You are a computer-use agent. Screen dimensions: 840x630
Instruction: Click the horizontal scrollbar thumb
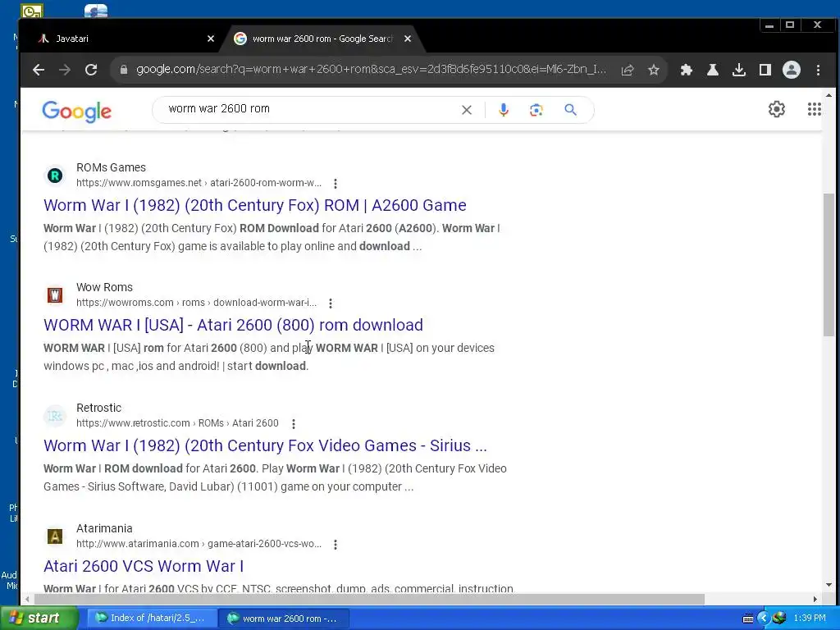tap(370, 599)
